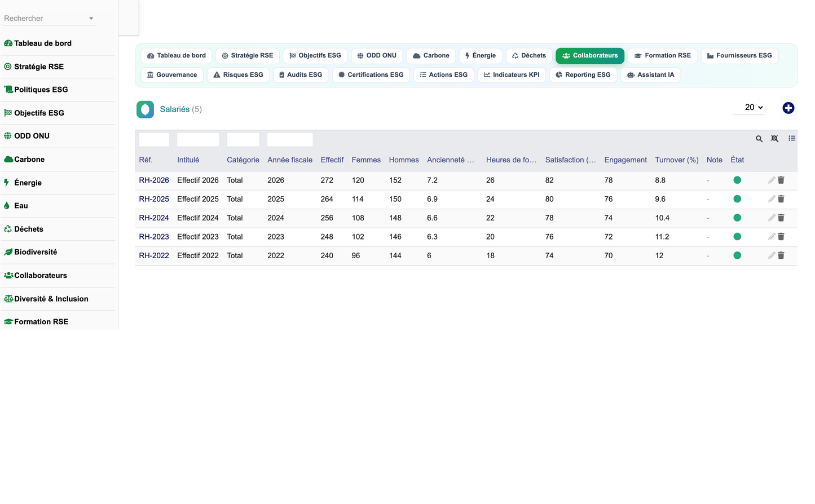Toggle the État green dot for RH-2026
This screenshot has width=815, height=504.
pos(737,180)
